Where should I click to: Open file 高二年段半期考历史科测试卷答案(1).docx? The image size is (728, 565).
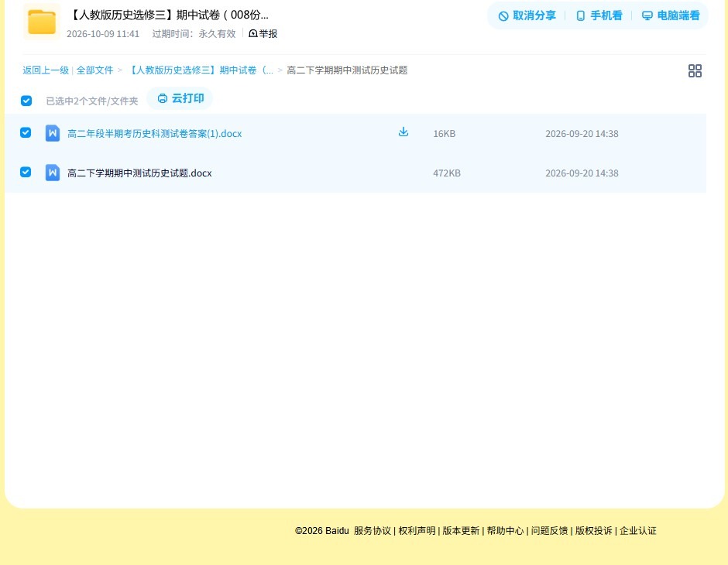click(155, 134)
